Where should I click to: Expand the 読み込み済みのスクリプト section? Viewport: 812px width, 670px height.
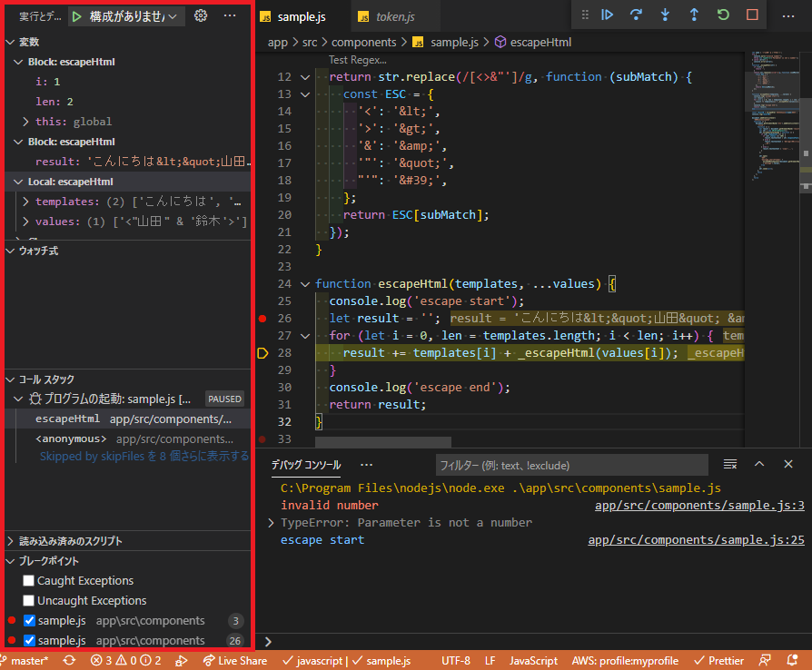tap(10, 541)
